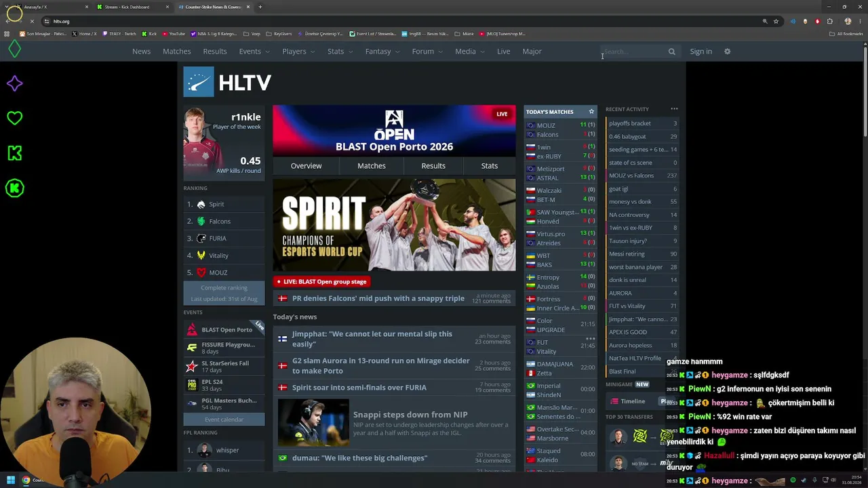Click the Windows Start button
Screen dimensions: 868x488
(10, 481)
